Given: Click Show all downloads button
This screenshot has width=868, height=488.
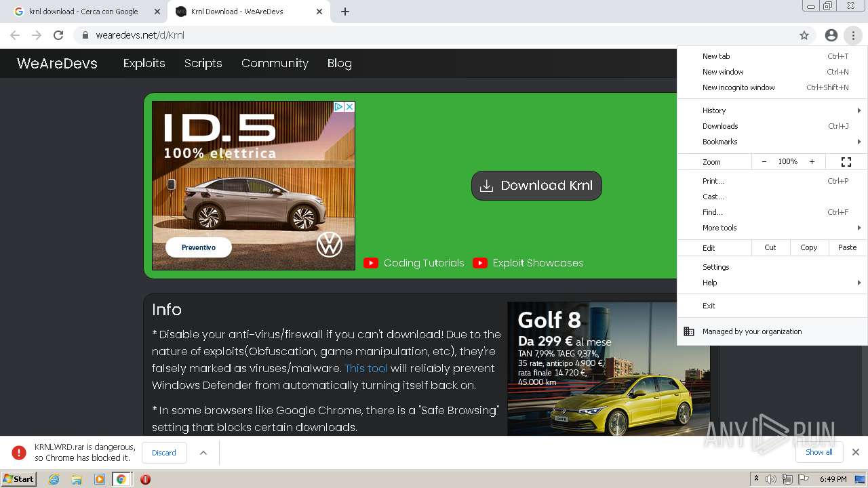Looking at the screenshot, I should point(819,452).
